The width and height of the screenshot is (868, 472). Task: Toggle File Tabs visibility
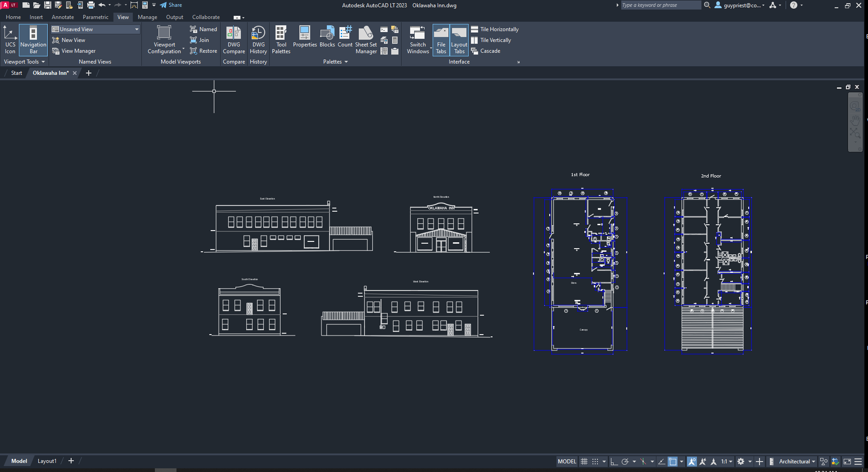click(441, 39)
